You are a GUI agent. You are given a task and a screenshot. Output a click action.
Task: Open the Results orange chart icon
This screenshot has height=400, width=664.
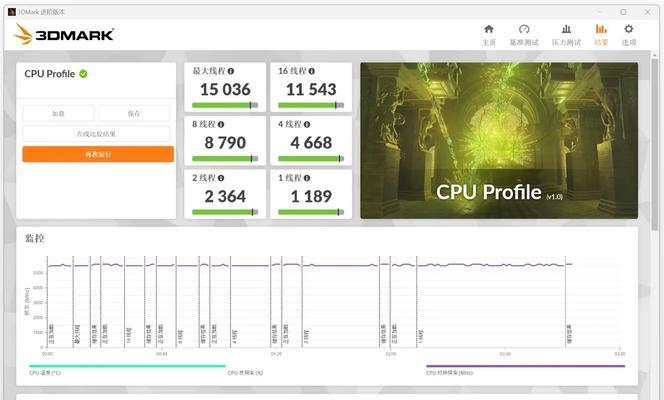(x=601, y=29)
